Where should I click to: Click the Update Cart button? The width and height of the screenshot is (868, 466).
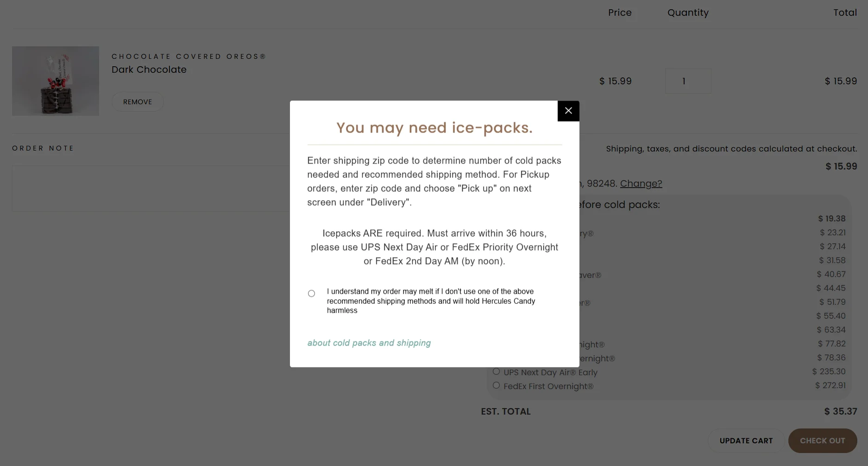(x=746, y=441)
